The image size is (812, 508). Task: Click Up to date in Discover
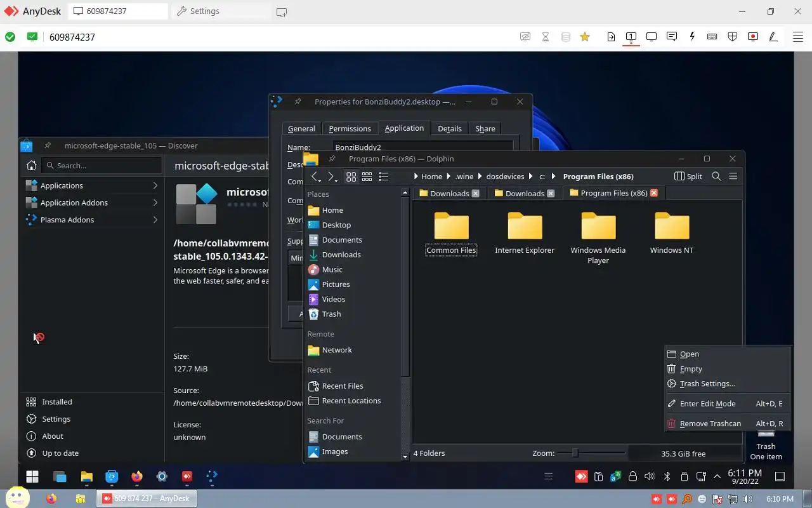[x=92, y=453]
